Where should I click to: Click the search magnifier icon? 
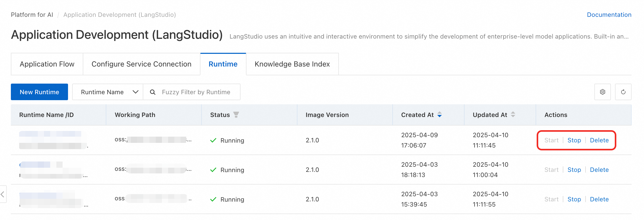[153, 92]
